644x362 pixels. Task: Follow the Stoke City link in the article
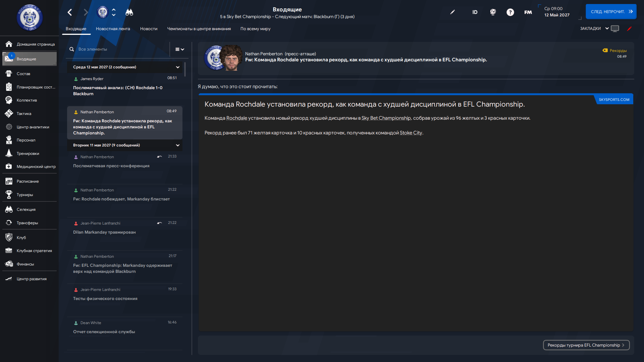pyautogui.click(x=411, y=133)
